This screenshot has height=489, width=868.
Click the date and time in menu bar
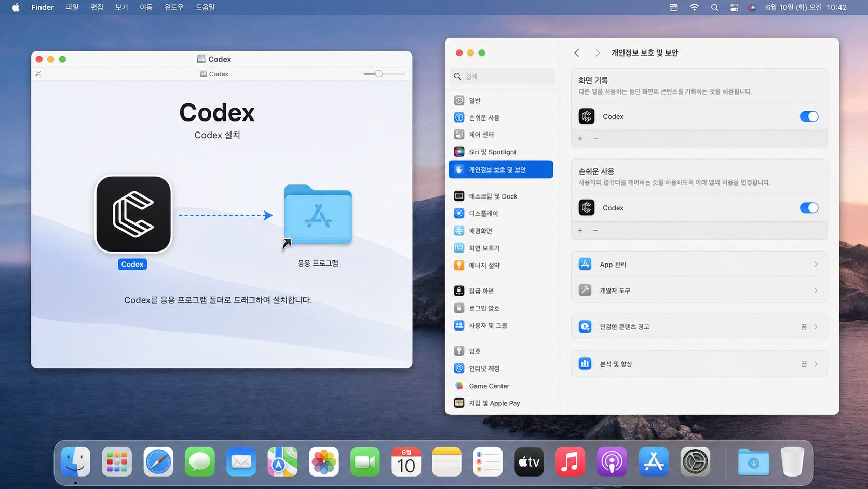[806, 7]
